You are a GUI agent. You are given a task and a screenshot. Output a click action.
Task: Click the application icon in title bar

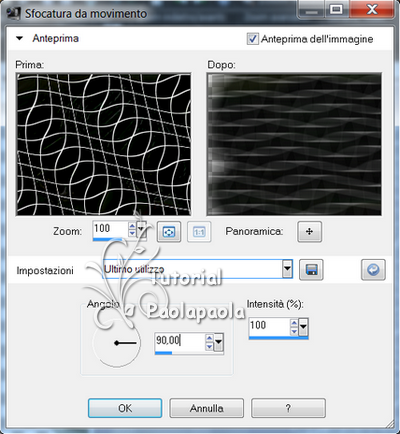point(13,13)
